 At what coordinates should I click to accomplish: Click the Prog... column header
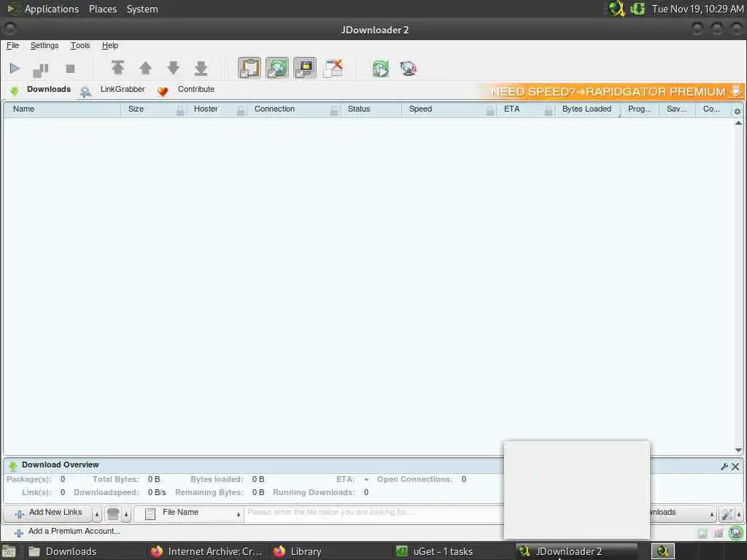point(639,109)
